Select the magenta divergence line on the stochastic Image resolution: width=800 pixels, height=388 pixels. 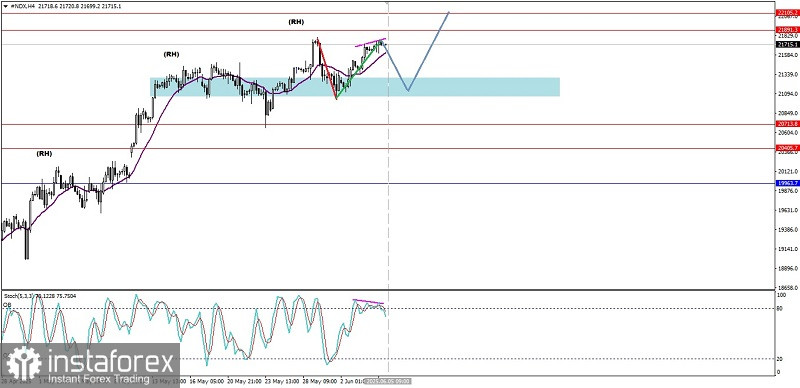(x=368, y=302)
